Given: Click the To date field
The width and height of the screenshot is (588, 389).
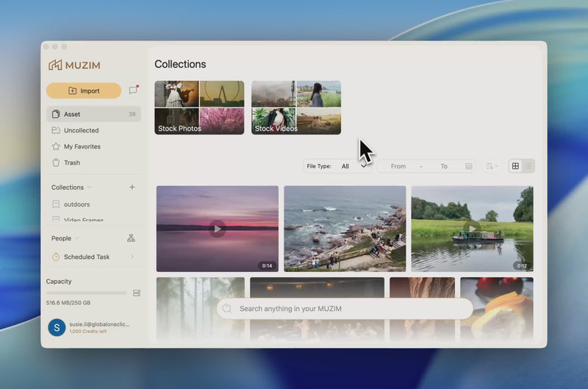Looking at the screenshot, I should 444,166.
